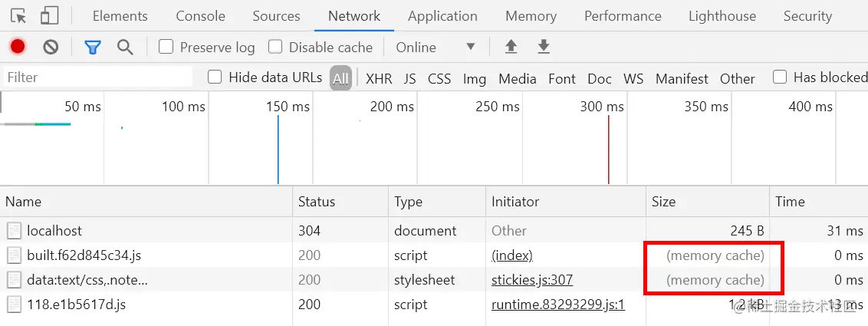The width and height of the screenshot is (868, 326).
Task: Toggle the blue filter funnel icon
Action: pos(93,47)
